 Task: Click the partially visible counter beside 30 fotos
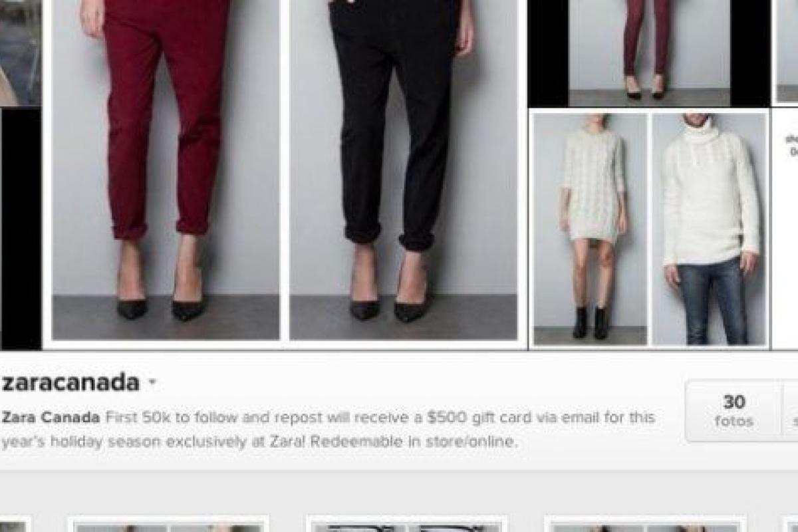[791, 410]
